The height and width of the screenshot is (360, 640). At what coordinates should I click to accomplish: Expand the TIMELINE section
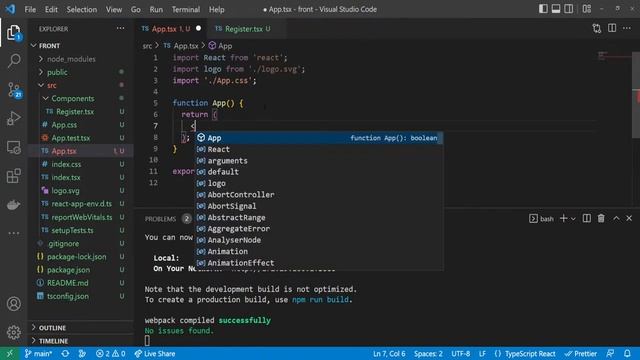[x=81, y=341]
